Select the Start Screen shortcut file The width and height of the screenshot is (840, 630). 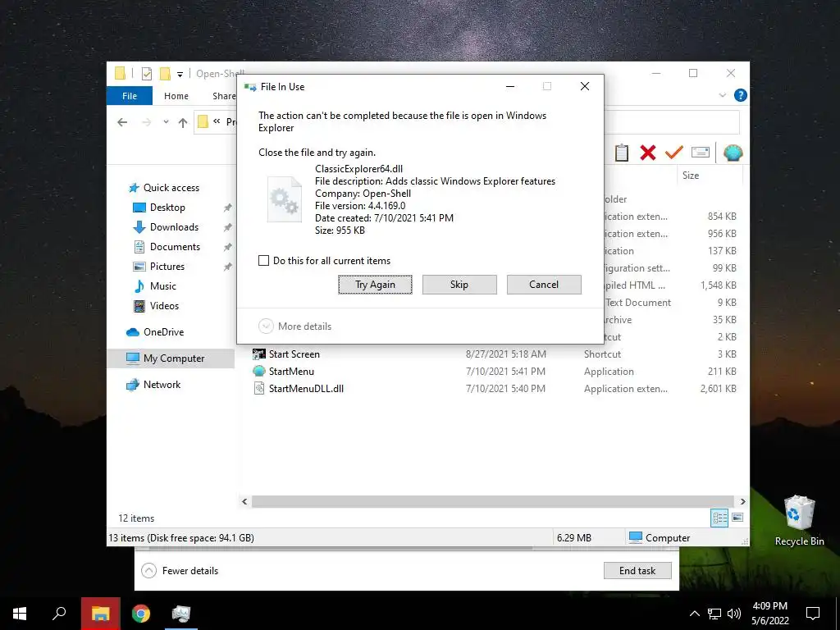[294, 354]
